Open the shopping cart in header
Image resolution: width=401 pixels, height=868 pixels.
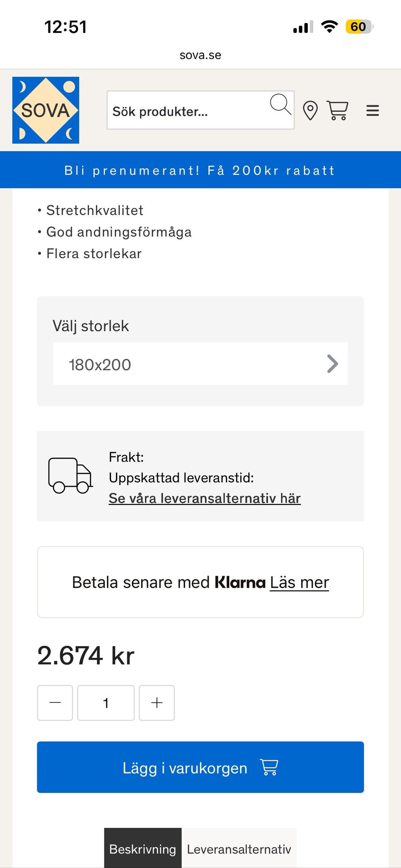click(337, 111)
